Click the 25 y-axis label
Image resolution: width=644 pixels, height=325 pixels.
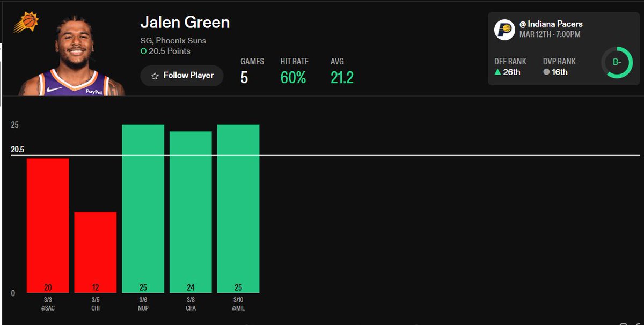click(14, 125)
